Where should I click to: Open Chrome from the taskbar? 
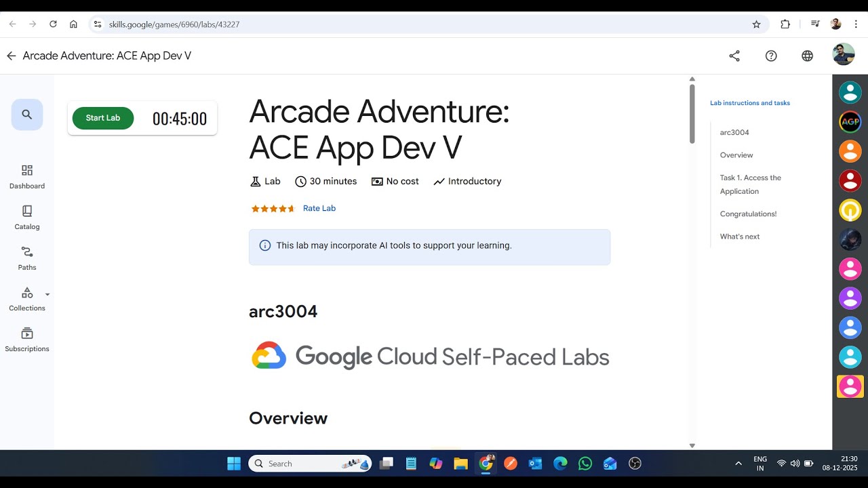486,464
